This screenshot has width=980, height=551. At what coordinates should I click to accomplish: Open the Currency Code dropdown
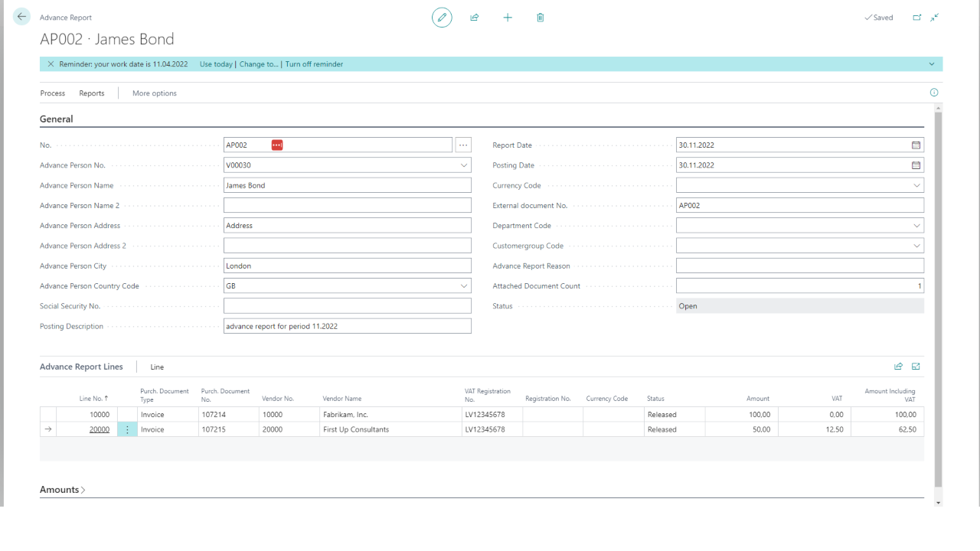tap(916, 185)
